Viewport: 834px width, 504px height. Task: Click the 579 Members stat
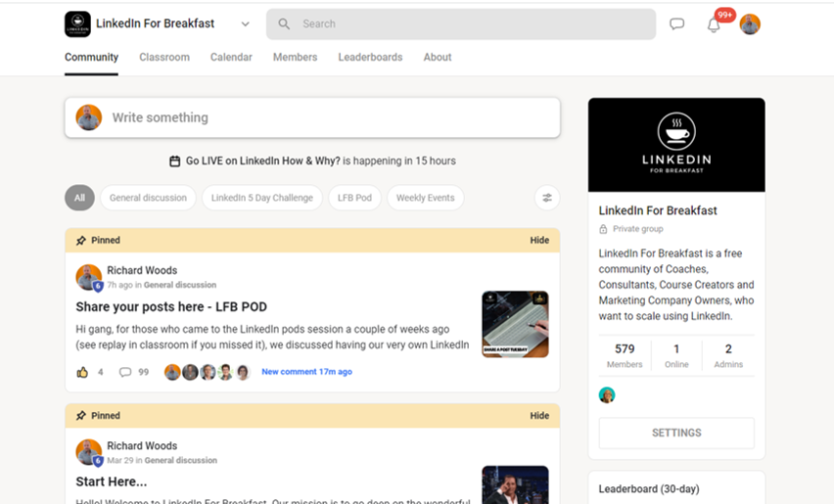coord(625,355)
